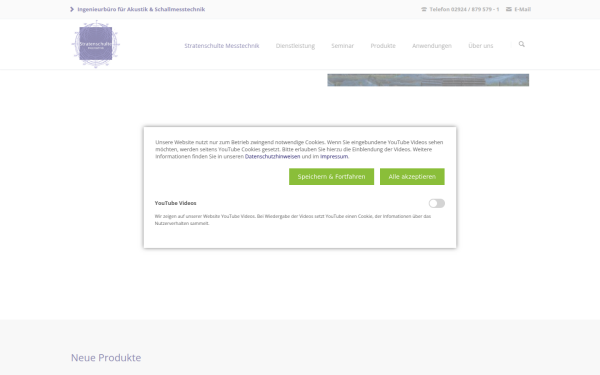Click the banner image strip below the navigation
Image resolution: width=600 pixels, height=375 pixels.
(428, 80)
